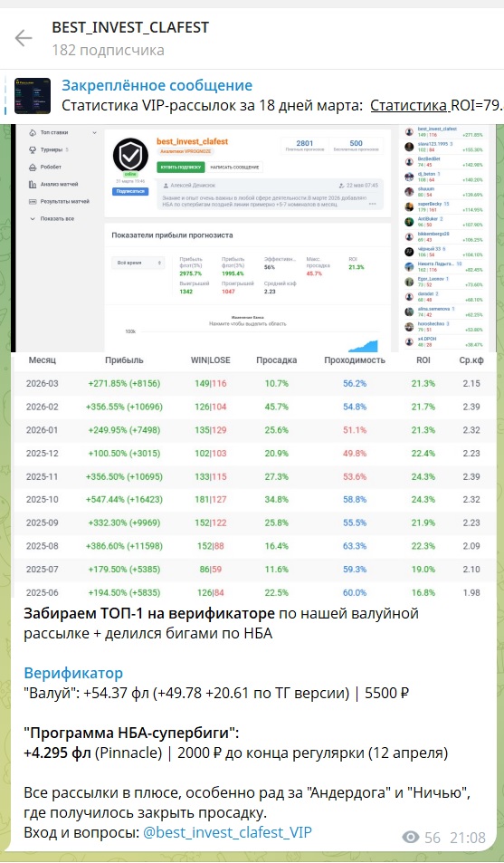
Task: Click the Проходимость column header
Action: (355, 360)
